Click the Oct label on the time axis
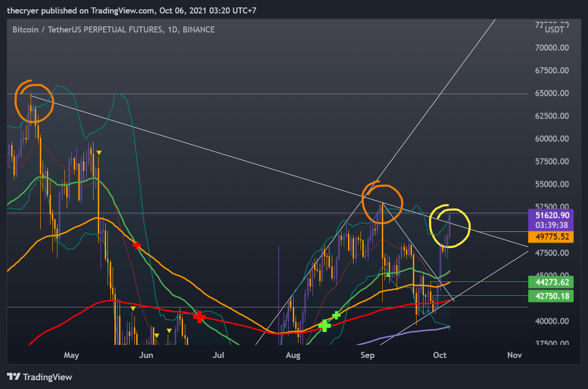 [439, 355]
